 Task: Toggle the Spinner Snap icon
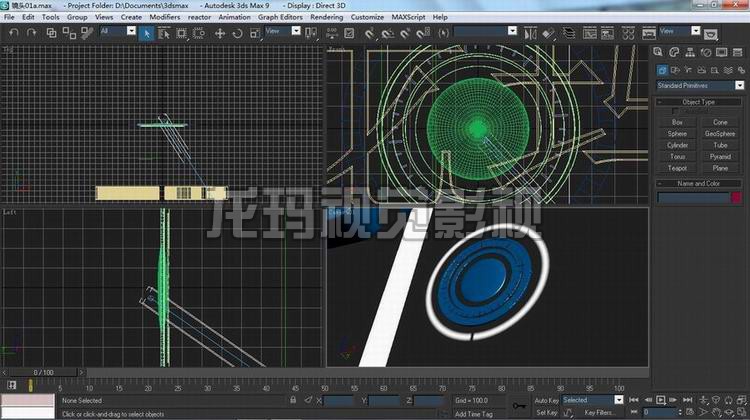tap(423, 33)
